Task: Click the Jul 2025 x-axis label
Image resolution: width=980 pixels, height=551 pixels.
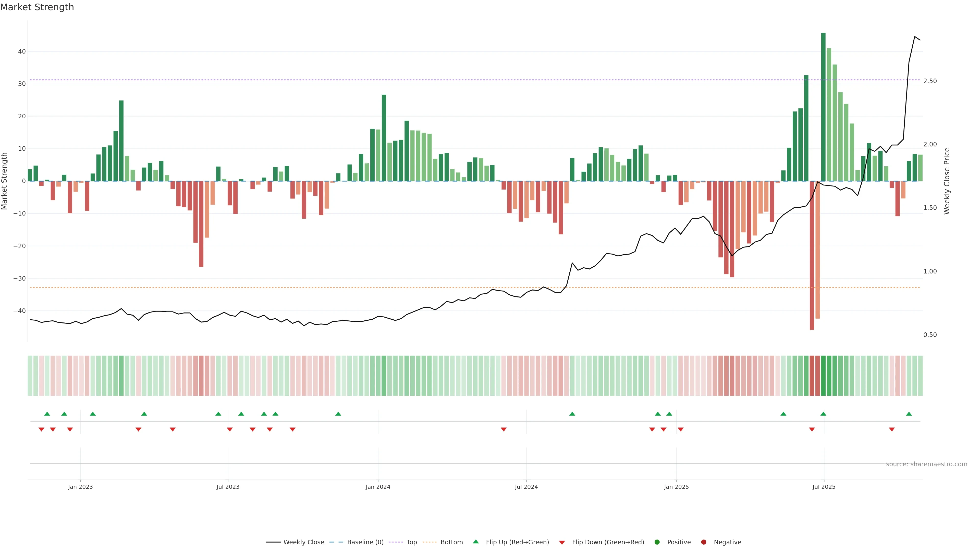Action: [x=824, y=487]
